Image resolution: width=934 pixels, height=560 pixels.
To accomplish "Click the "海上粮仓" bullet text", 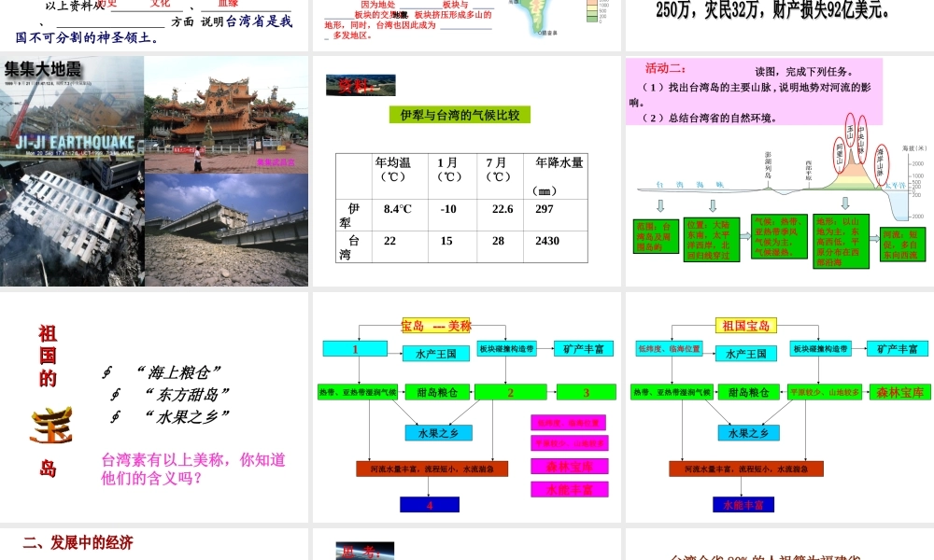I will pos(178,372).
